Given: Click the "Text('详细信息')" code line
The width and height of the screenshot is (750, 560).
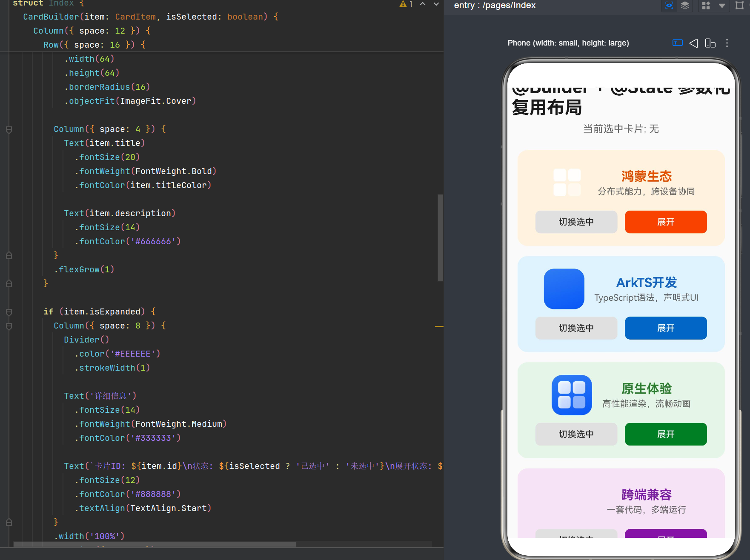Looking at the screenshot, I should coord(100,396).
